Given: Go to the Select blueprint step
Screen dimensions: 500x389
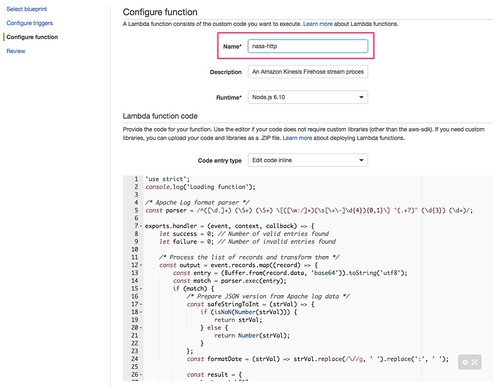Looking at the screenshot, I should [x=27, y=9].
